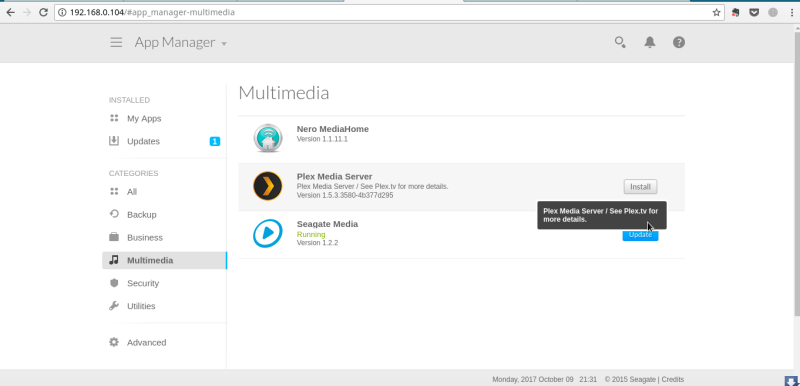Click the Advanced gear icon
800x386 pixels.
point(114,342)
